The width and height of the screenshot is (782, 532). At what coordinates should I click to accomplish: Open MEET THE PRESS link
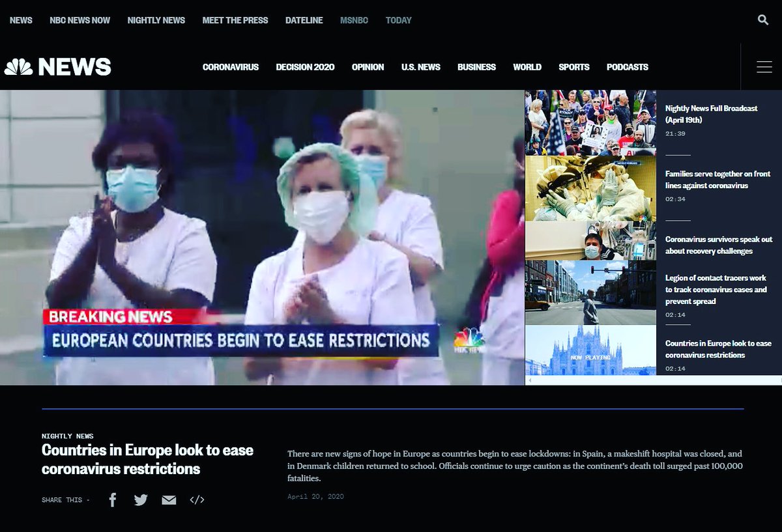(235, 20)
